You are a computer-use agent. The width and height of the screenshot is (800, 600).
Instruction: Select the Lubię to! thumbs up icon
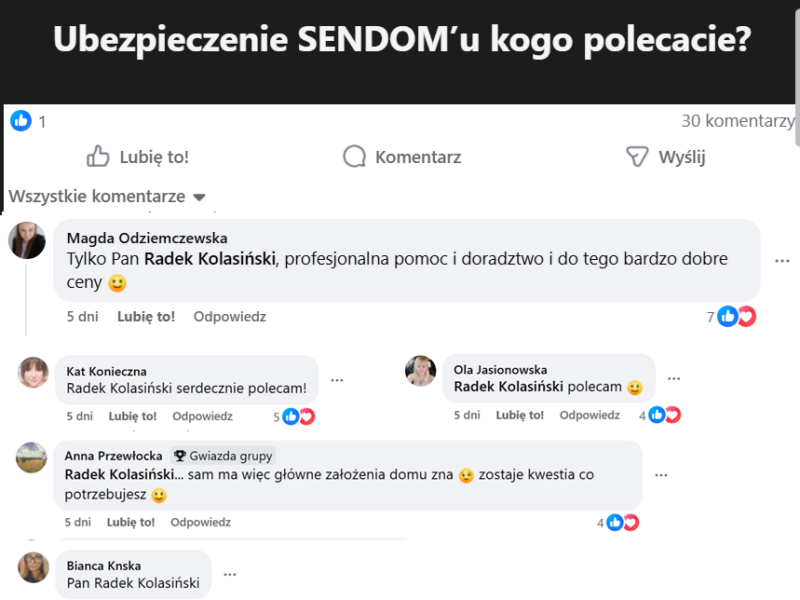coord(98,157)
